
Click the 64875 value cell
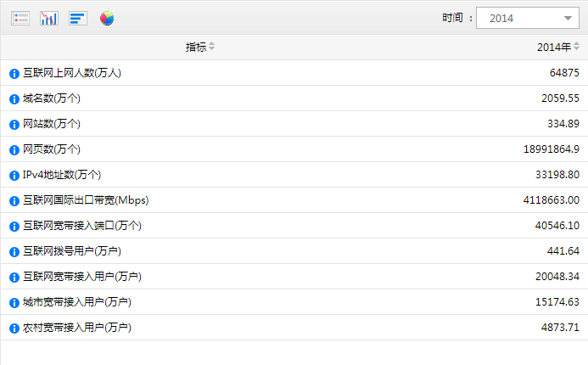coord(564,73)
